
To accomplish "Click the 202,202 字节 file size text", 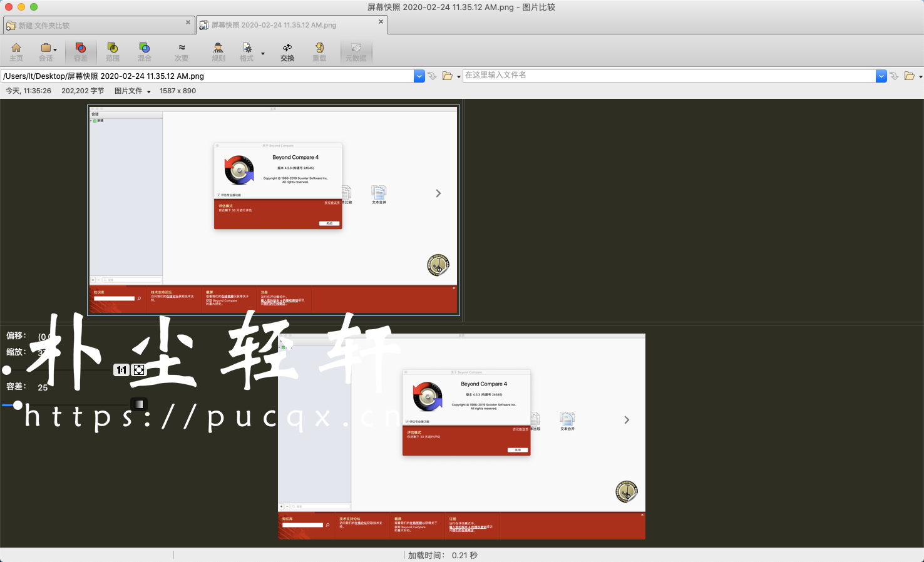I will (83, 91).
